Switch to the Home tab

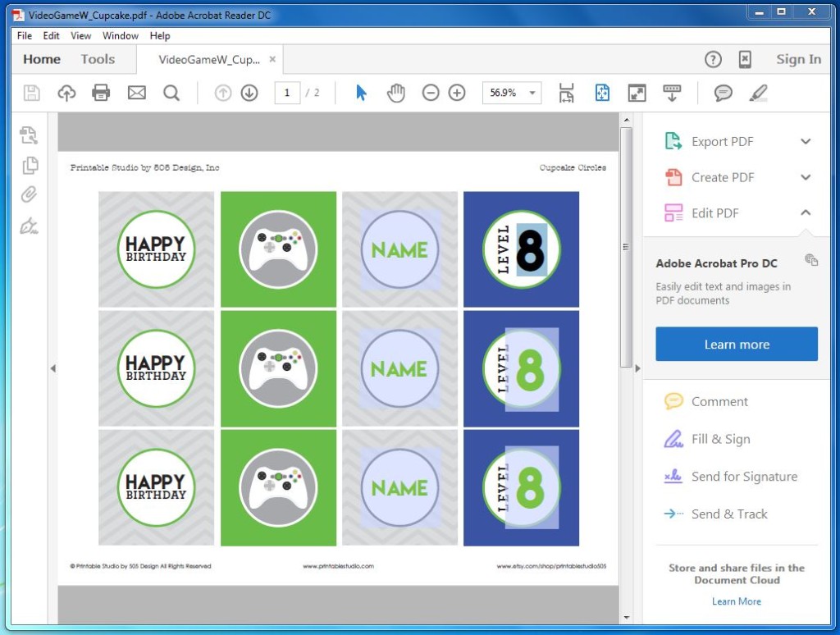point(42,59)
